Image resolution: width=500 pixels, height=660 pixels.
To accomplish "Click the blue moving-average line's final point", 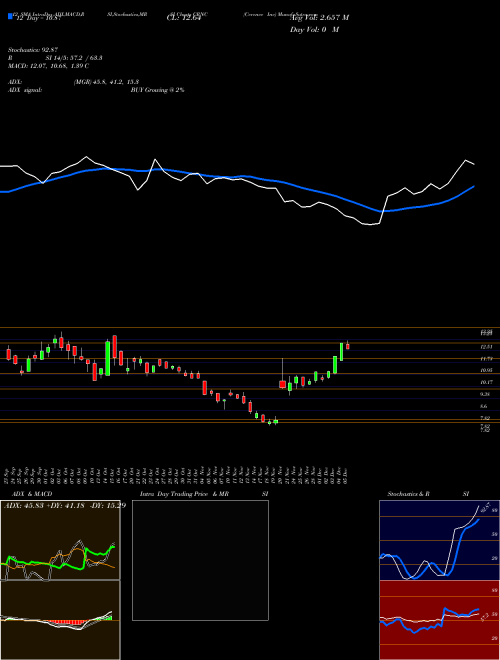I will (x=474, y=186).
